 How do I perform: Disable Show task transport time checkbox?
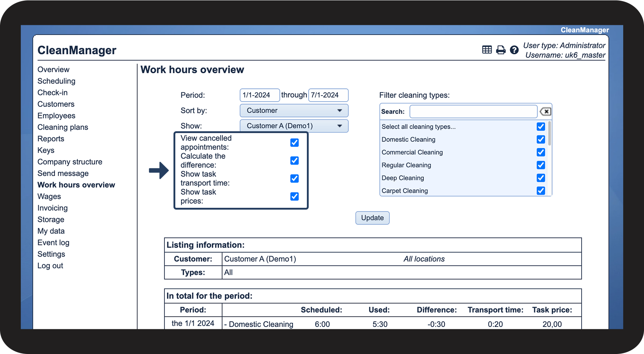point(294,178)
